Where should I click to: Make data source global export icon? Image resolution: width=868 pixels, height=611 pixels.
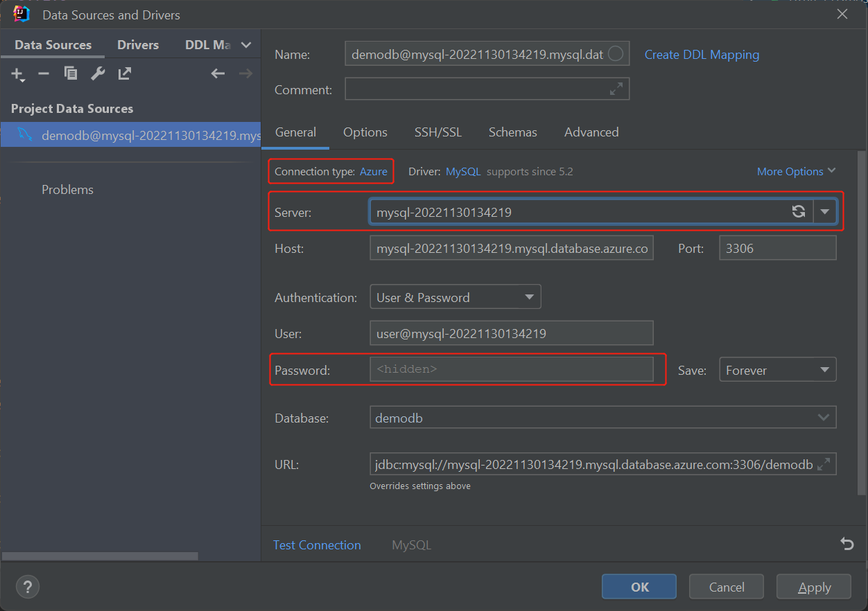point(125,73)
